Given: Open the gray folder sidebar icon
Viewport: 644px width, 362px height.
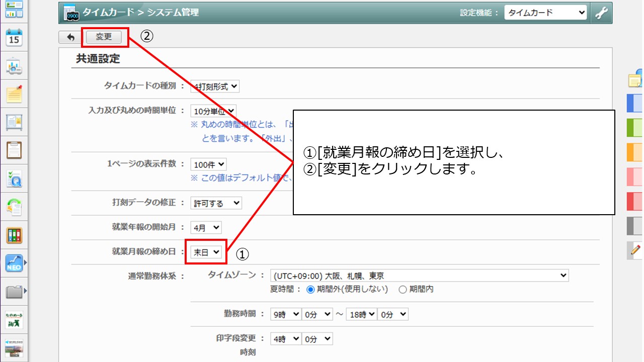Looking at the screenshot, I should [14, 291].
